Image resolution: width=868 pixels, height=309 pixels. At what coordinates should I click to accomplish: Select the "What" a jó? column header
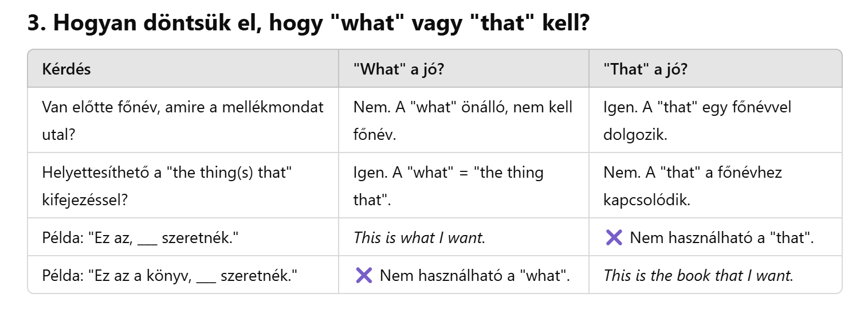pyautogui.click(x=399, y=69)
